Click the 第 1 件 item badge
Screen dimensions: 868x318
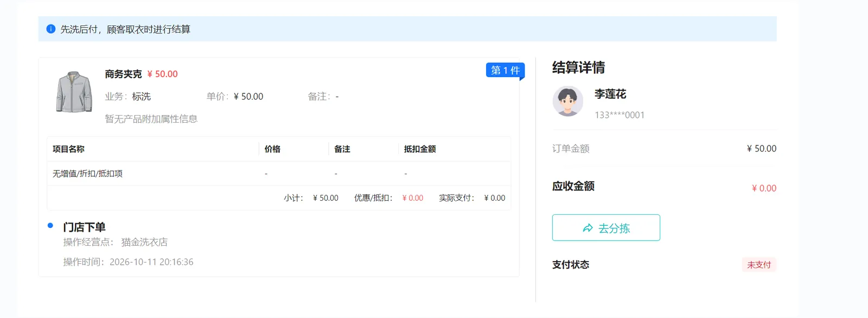point(505,71)
